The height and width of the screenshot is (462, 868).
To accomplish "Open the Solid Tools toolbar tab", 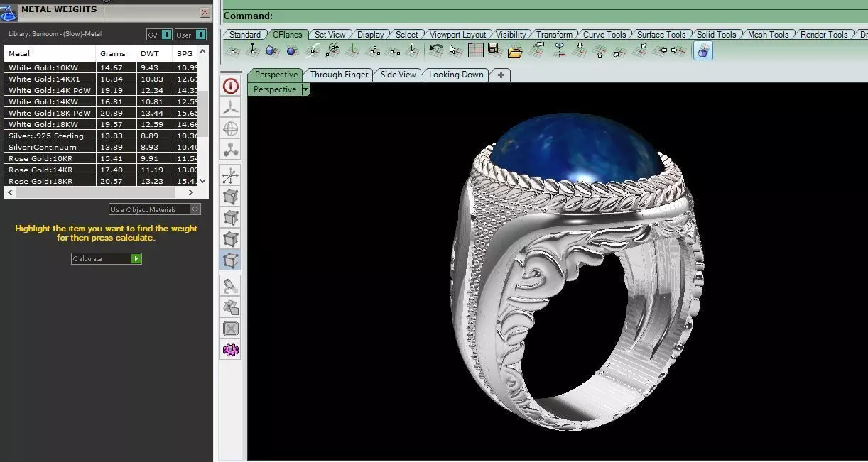I will 716,34.
